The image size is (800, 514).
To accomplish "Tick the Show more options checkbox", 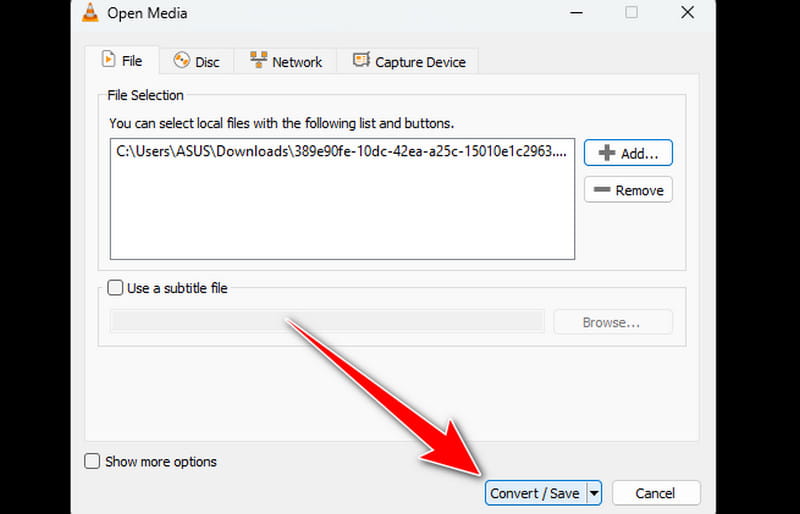I will [93, 462].
